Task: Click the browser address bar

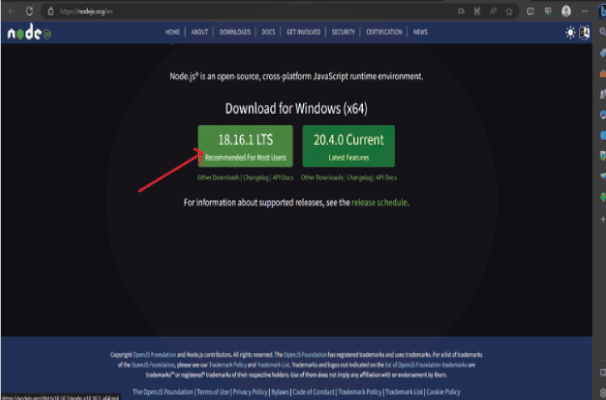Action: pos(200,10)
